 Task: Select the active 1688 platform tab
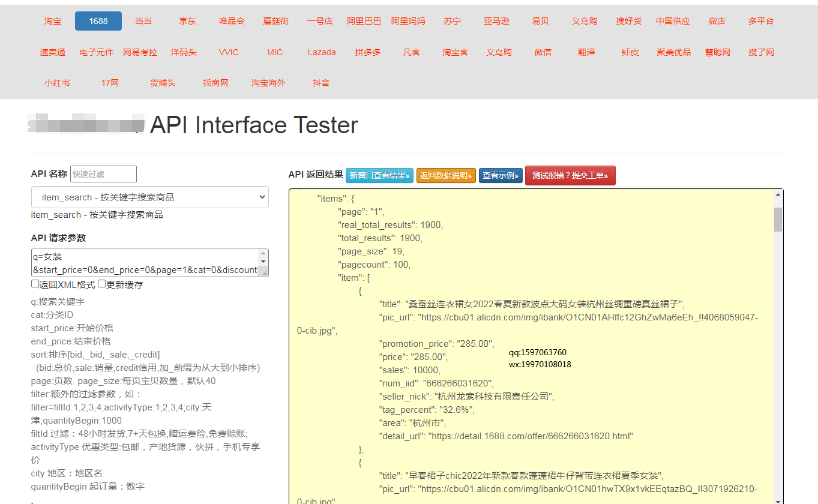click(x=98, y=21)
